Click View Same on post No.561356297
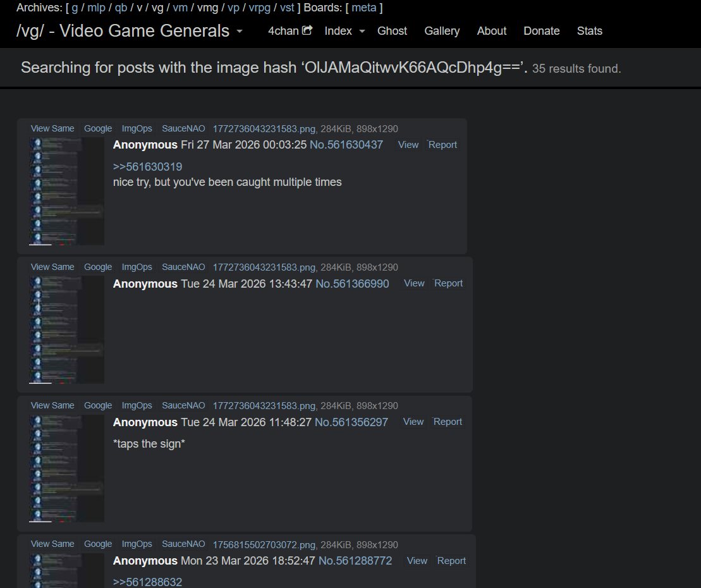 pyautogui.click(x=52, y=405)
